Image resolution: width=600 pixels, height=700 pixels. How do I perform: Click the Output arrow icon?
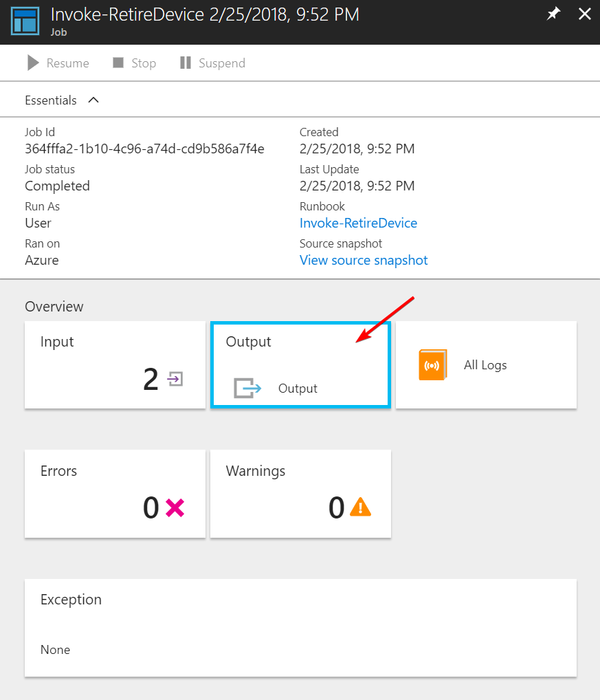247,389
